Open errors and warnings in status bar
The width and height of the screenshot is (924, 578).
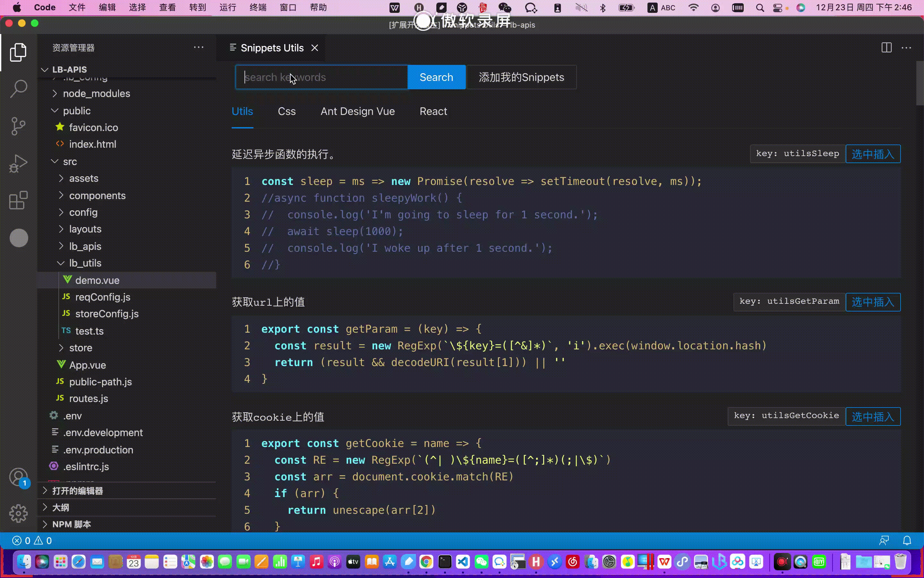coord(32,540)
